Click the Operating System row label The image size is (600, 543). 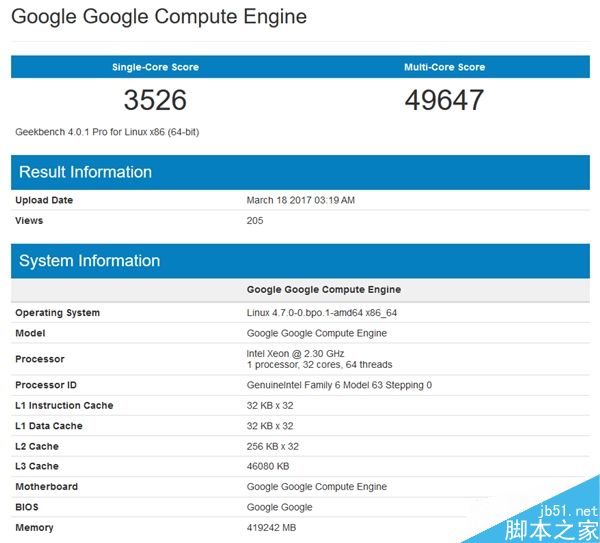[x=57, y=313]
